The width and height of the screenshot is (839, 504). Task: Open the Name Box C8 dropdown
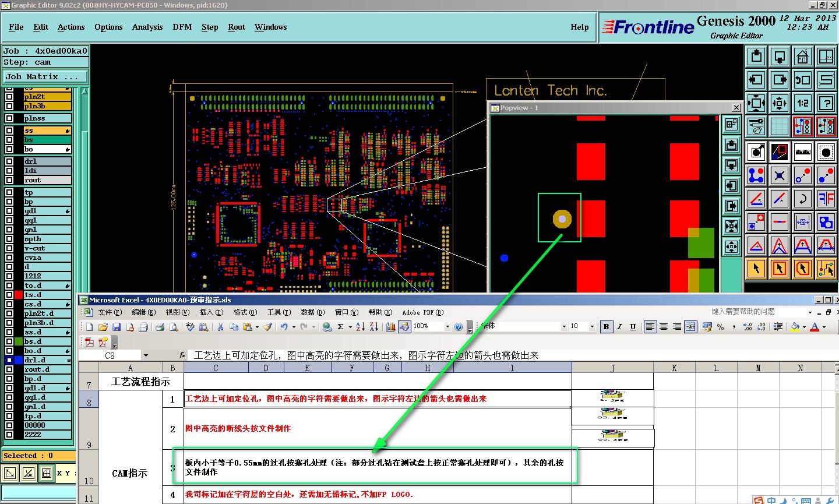[146, 355]
